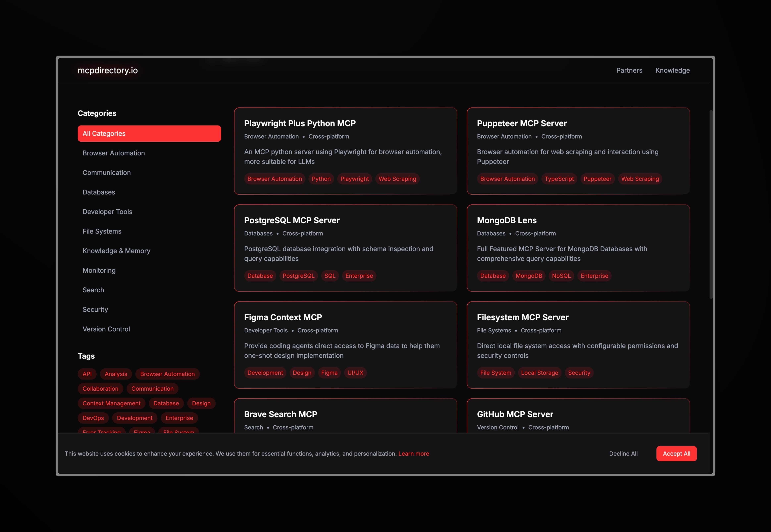
Task: Filter by Communication category in sidebar
Action: coord(149,173)
